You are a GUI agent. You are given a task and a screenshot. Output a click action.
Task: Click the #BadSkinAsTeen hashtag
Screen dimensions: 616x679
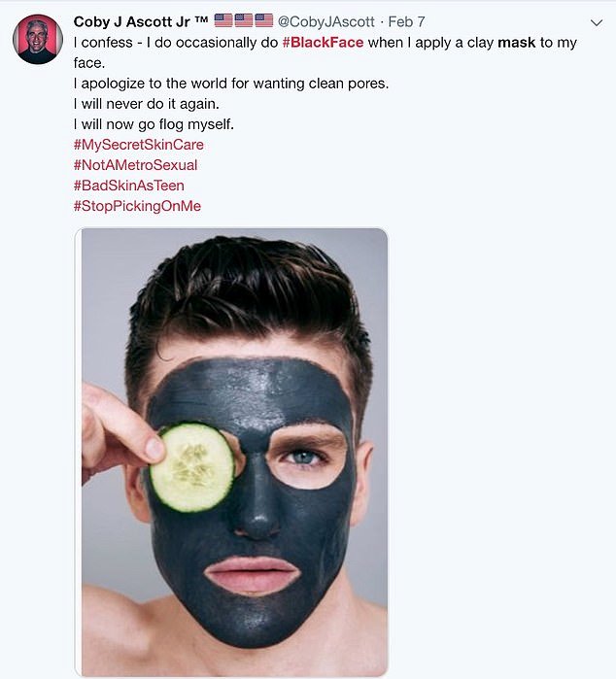(128, 186)
